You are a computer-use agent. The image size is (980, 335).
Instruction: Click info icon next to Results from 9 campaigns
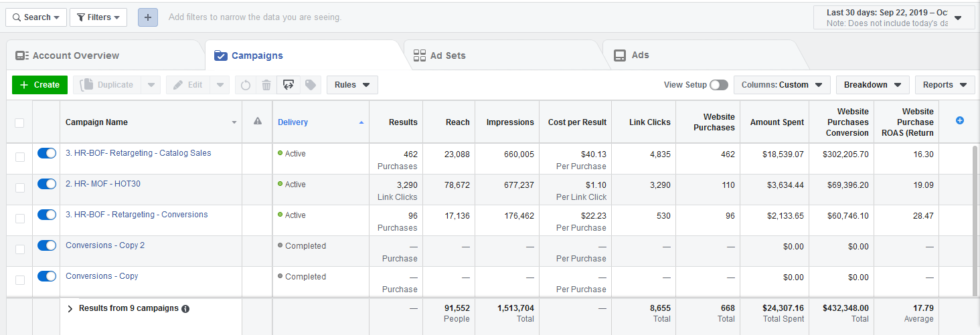[x=185, y=309]
